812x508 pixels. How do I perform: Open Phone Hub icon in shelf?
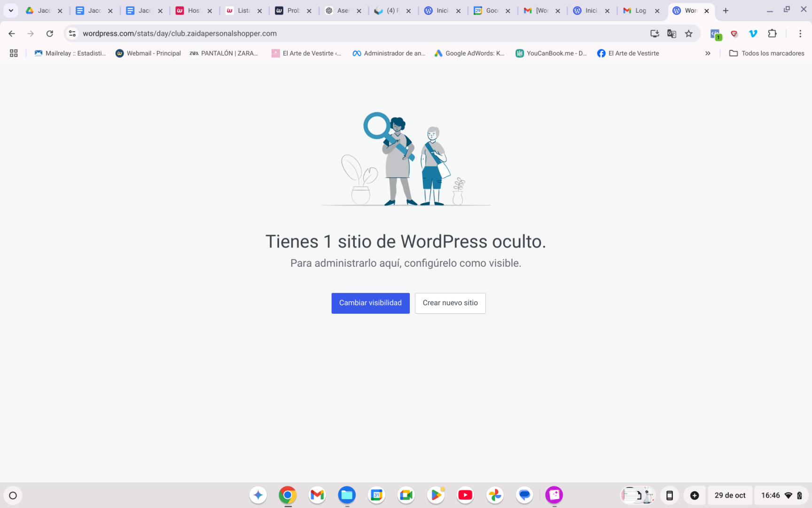[670, 495]
